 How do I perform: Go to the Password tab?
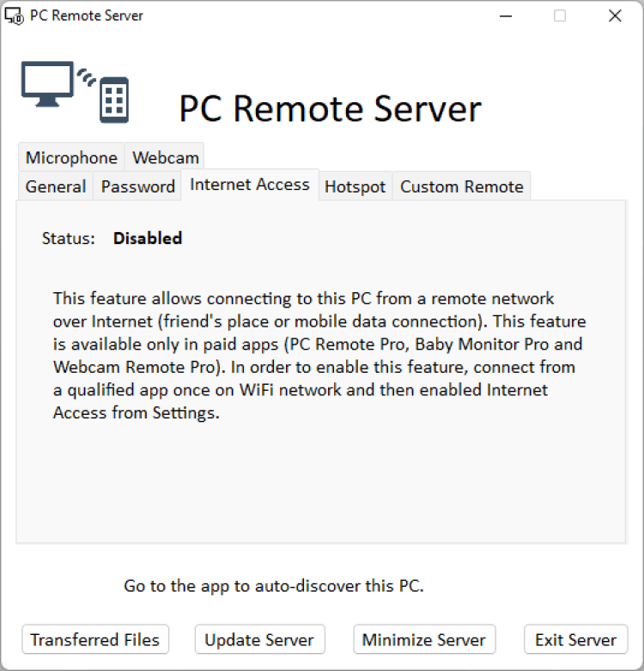tap(138, 186)
